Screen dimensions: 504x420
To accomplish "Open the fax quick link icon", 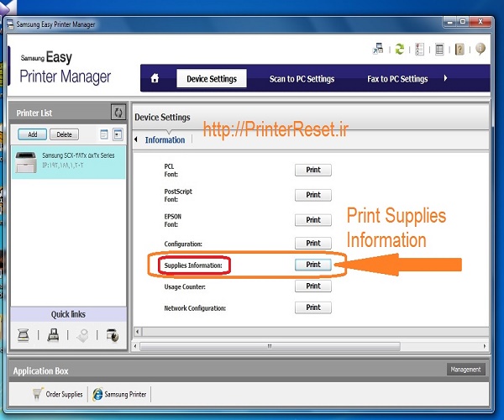I will tap(53, 335).
